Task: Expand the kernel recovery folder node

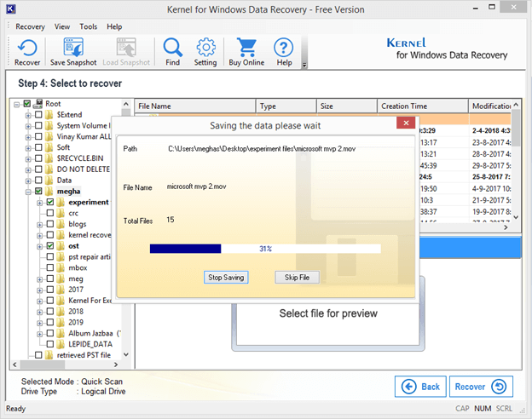Action: [x=40, y=236]
